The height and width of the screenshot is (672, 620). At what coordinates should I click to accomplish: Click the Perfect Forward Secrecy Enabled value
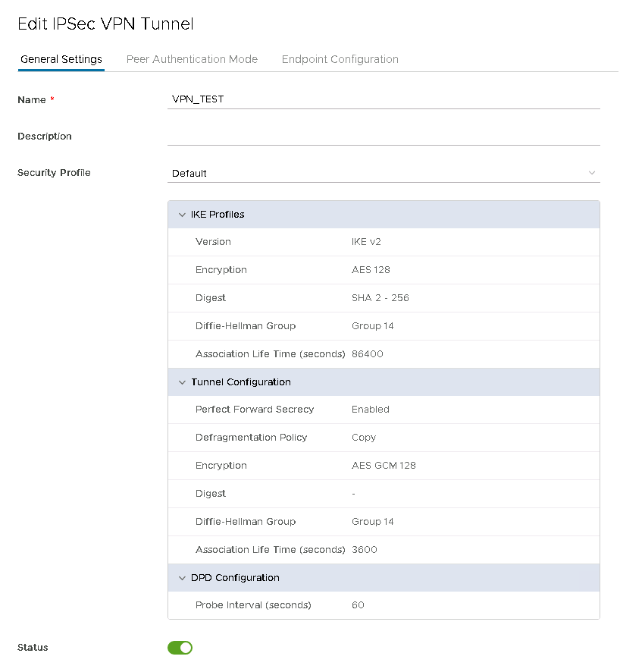(370, 410)
